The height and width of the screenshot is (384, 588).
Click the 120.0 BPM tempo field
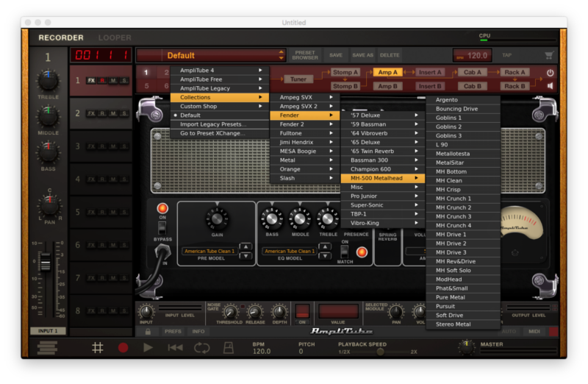(x=472, y=56)
